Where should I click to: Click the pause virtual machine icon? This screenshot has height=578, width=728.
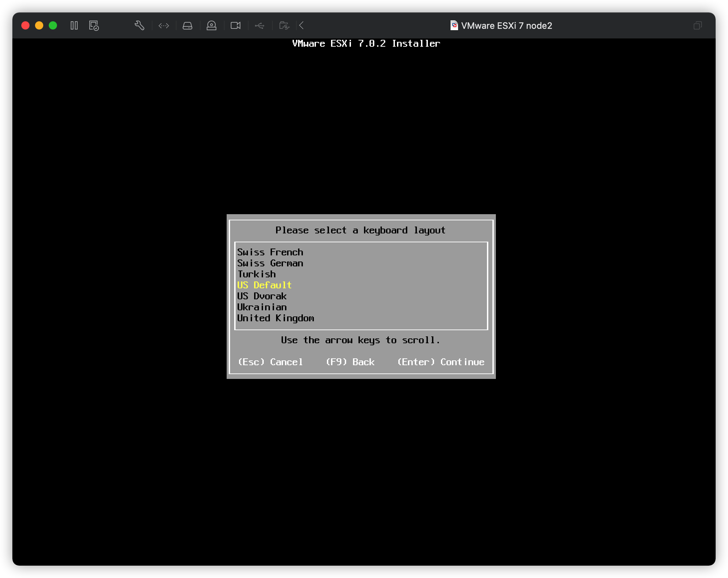coord(74,25)
